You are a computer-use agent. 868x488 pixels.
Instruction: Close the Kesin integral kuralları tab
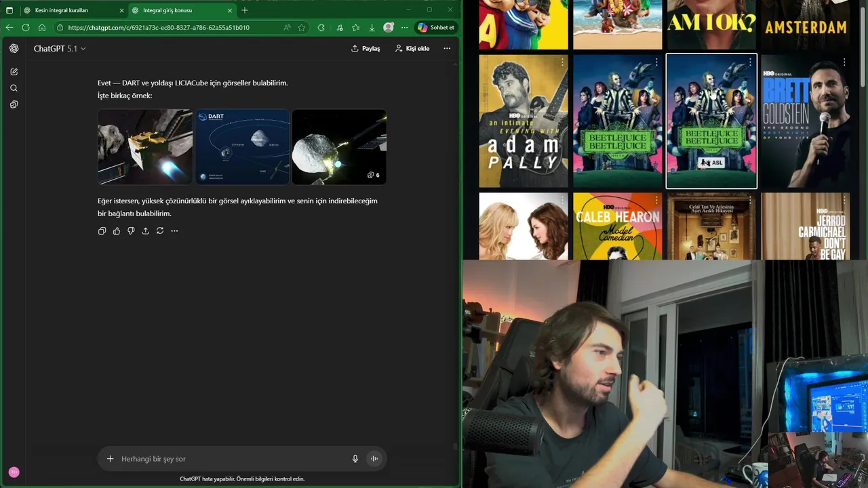121,10
